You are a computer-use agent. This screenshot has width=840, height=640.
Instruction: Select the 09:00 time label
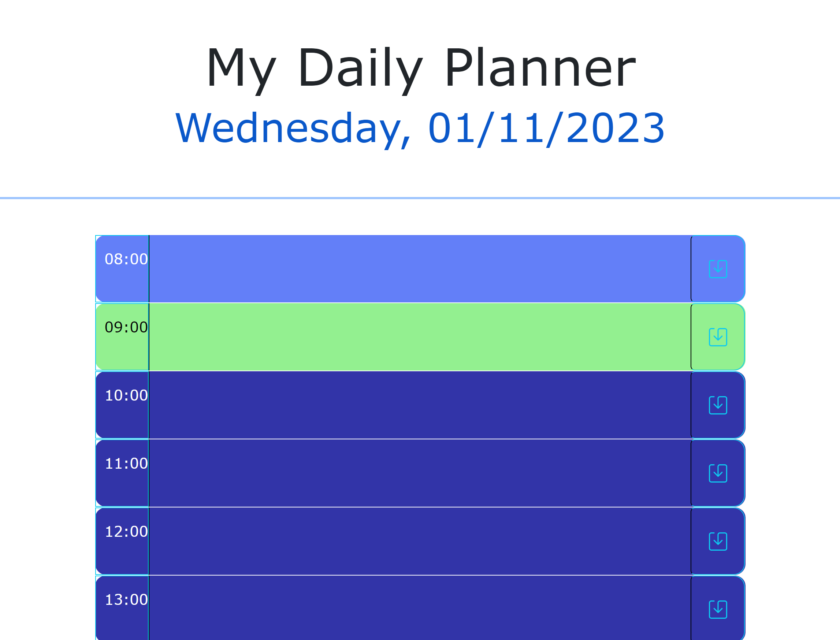pos(126,327)
